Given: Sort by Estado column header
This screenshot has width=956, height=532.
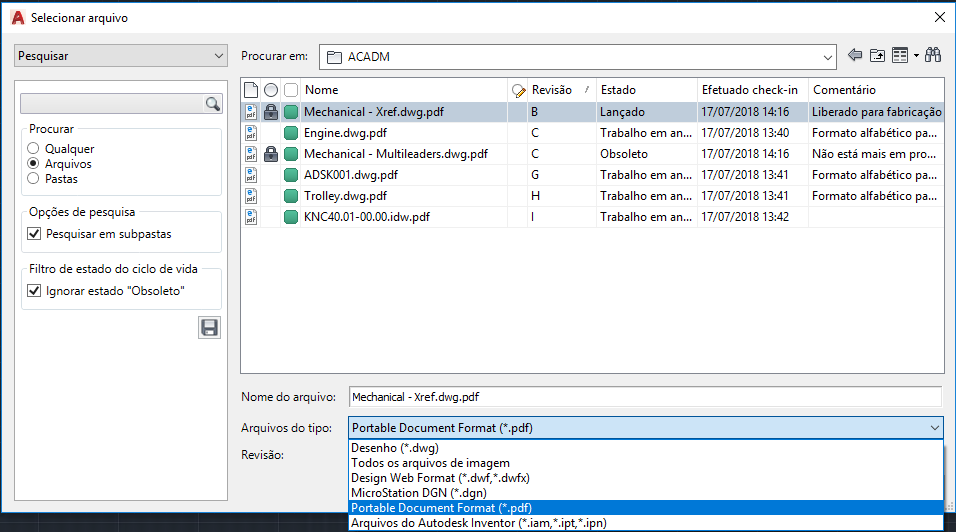Looking at the screenshot, I should [646, 90].
